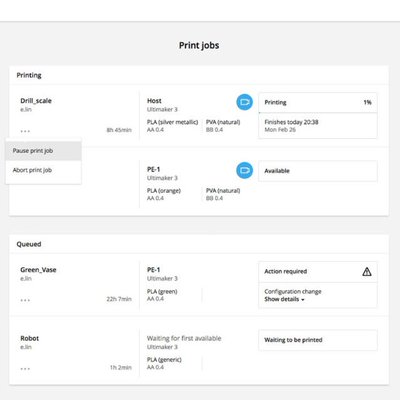This screenshot has width=400, height=400.
Task: Click the Printing 1% progress status
Action: click(318, 102)
